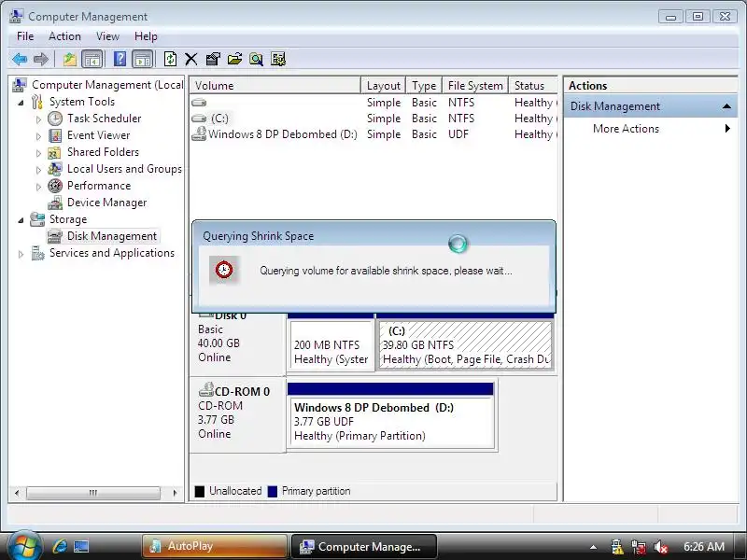Select the 200 MB NTFS partition block
This screenshot has height=560, width=747.
click(x=331, y=344)
